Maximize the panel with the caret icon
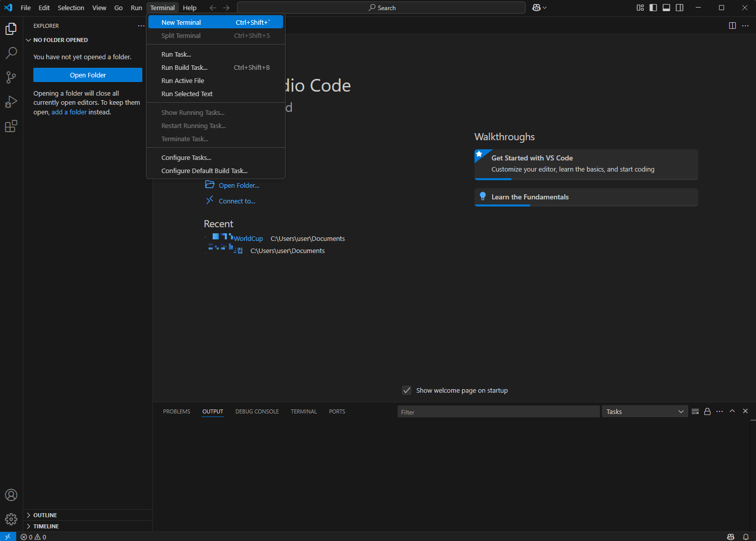756x541 pixels. coord(732,411)
